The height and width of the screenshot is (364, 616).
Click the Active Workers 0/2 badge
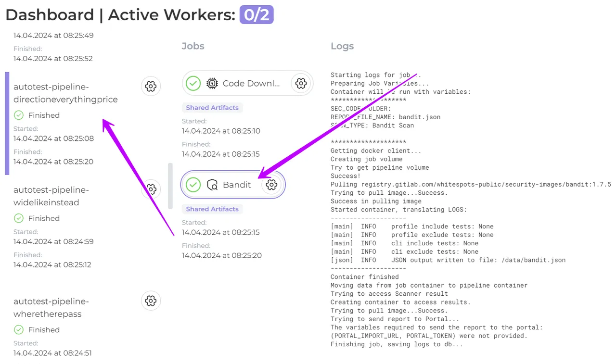[257, 15]
